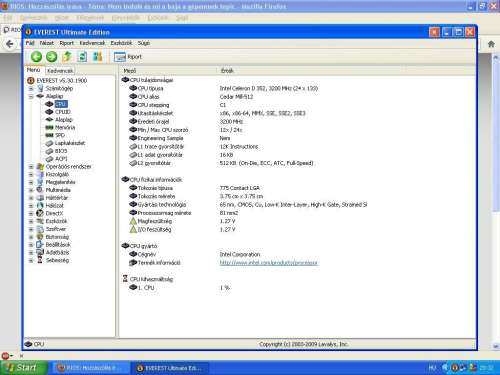This screenshot has width=500, height=375.
Task: Click the EVEREST logo in tree root
Action: tap(31, 80)
